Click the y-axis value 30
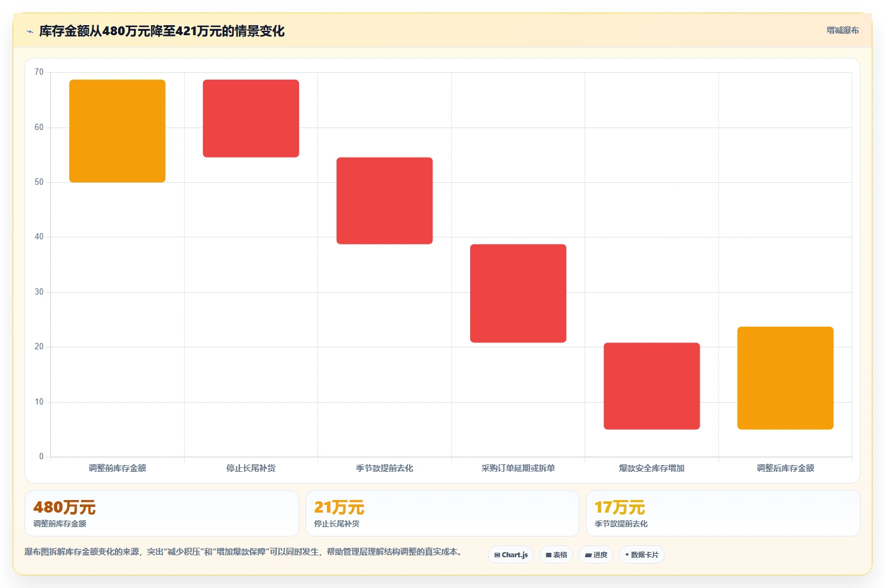 (39, 292)
